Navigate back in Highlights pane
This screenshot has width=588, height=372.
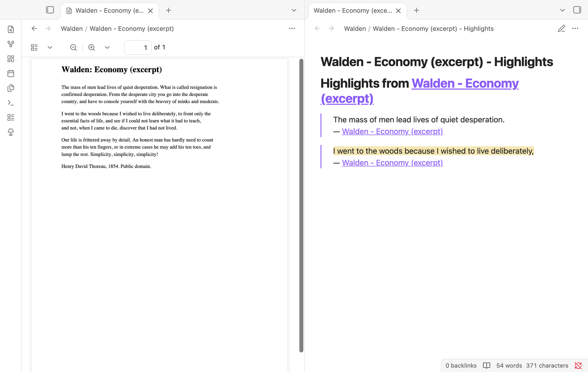pos(318,28)
